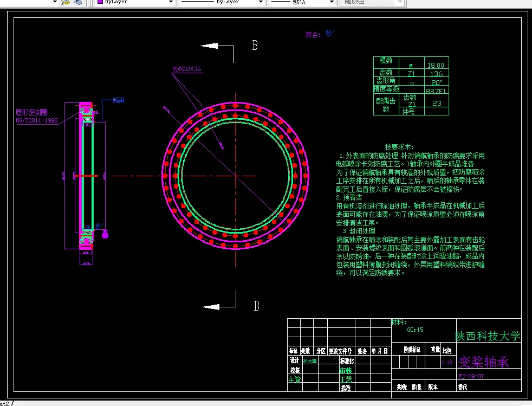Select the mating tooth count 23
This screenshot has width=532, height=406.
437,103
